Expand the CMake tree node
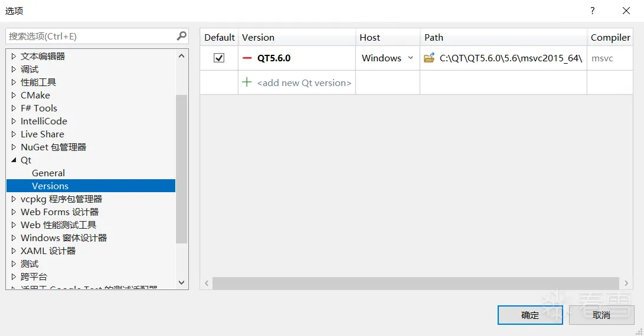This screenshot has width=644, height=336. pos(14,95)
